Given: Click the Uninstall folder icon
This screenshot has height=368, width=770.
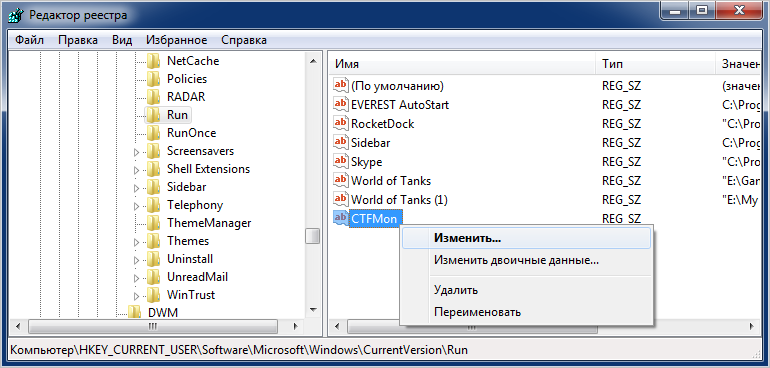Looking at the screenshot, I should 154,259.
